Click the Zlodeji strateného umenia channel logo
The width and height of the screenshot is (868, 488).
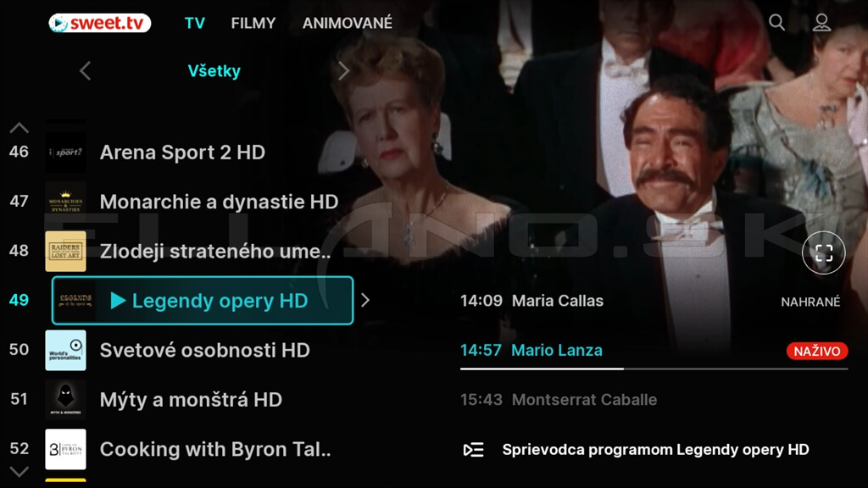click(65, 251)
